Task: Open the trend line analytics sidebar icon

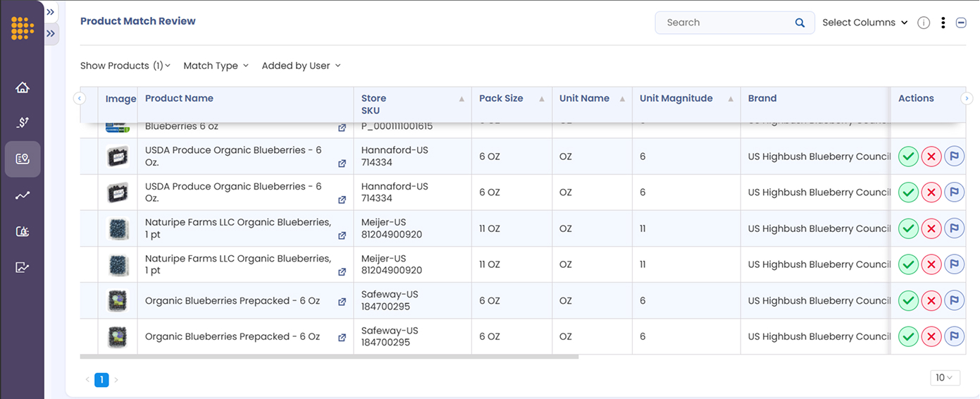Action: coord(23,195)
